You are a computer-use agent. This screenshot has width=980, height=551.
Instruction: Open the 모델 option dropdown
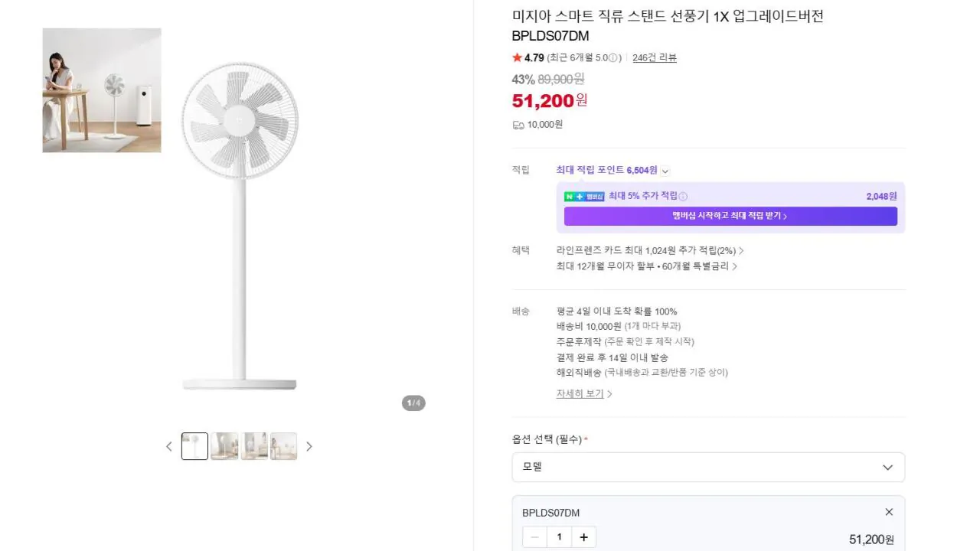click(x=708, y=467)
